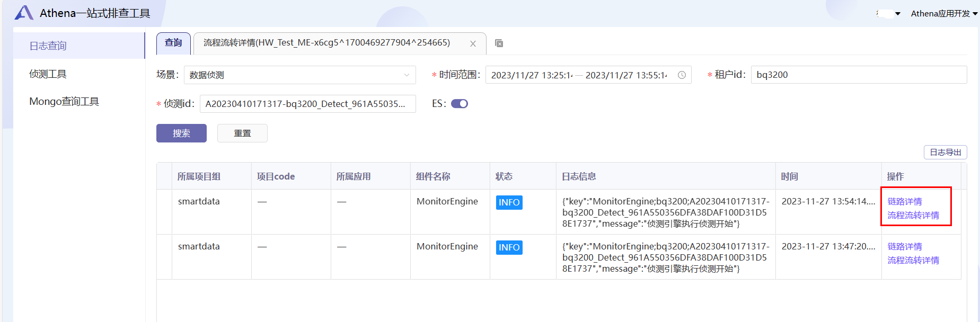Click the 重置 button

(x=242, y=133)
